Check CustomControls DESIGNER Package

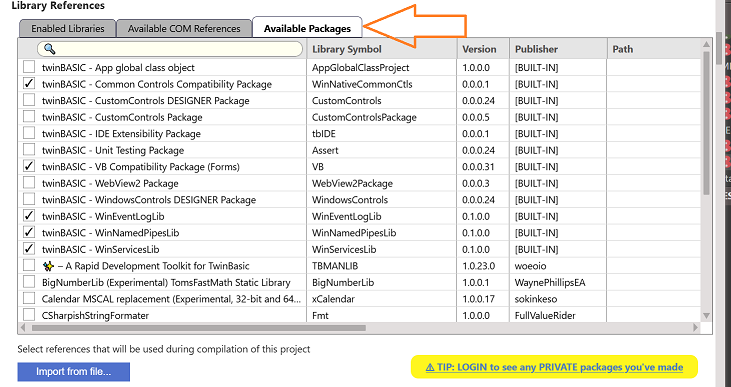click(x=29, y=100)
